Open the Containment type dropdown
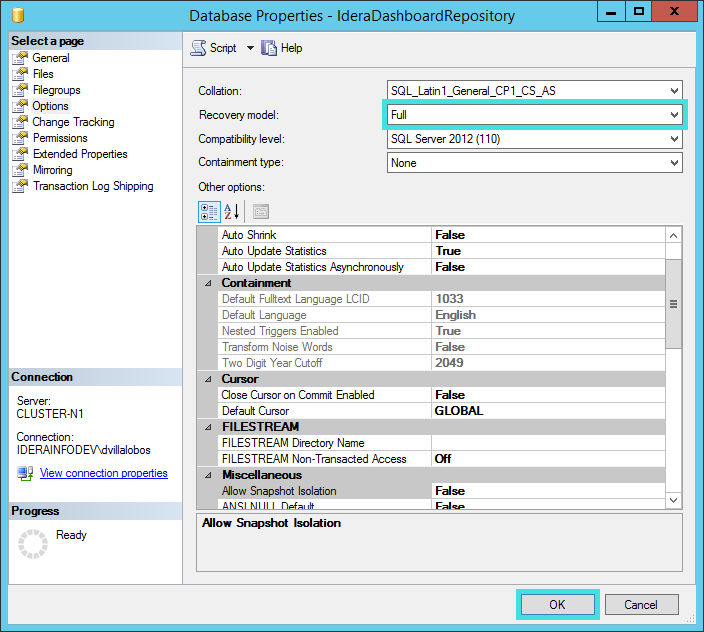The image size is (704, 632). 674,163
